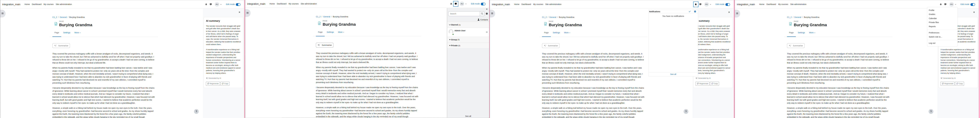Click My courses in the Notifications screen navbar
This screenshot has width=980, height=118.
tap(538, 4)
